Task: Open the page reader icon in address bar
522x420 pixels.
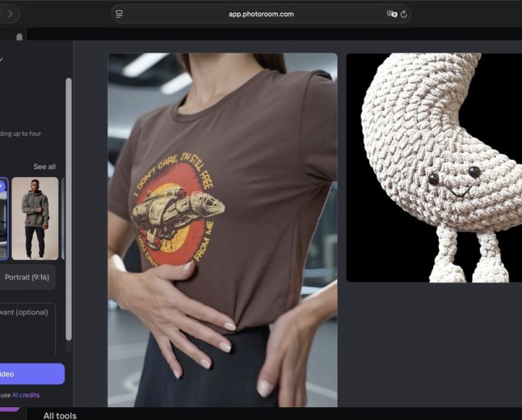Action: (x=119, y=14)
